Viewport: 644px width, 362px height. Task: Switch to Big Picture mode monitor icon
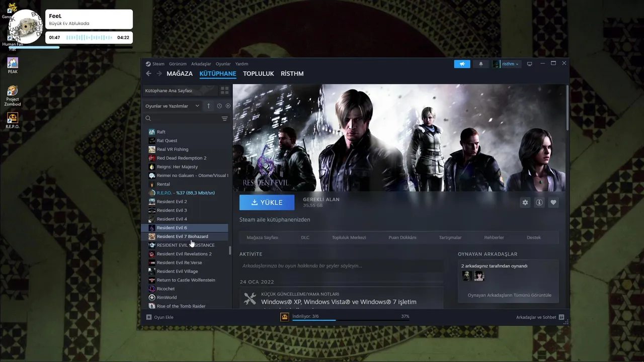(529, 64)
